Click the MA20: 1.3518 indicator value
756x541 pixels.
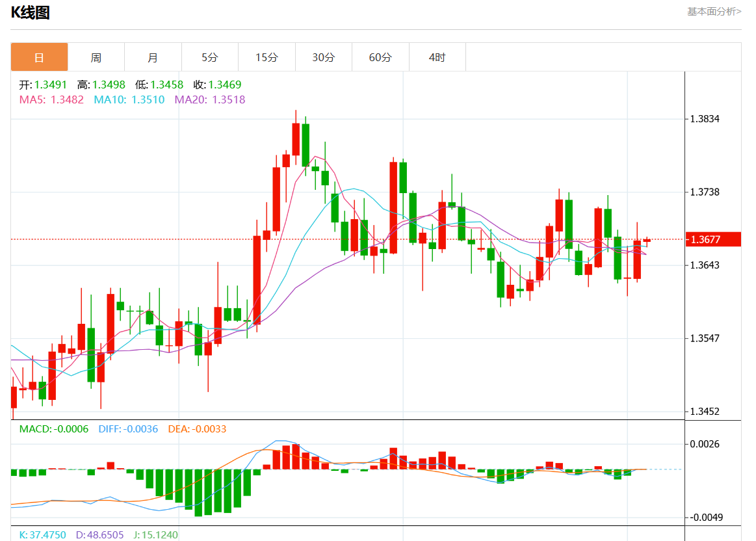[210, 99]
